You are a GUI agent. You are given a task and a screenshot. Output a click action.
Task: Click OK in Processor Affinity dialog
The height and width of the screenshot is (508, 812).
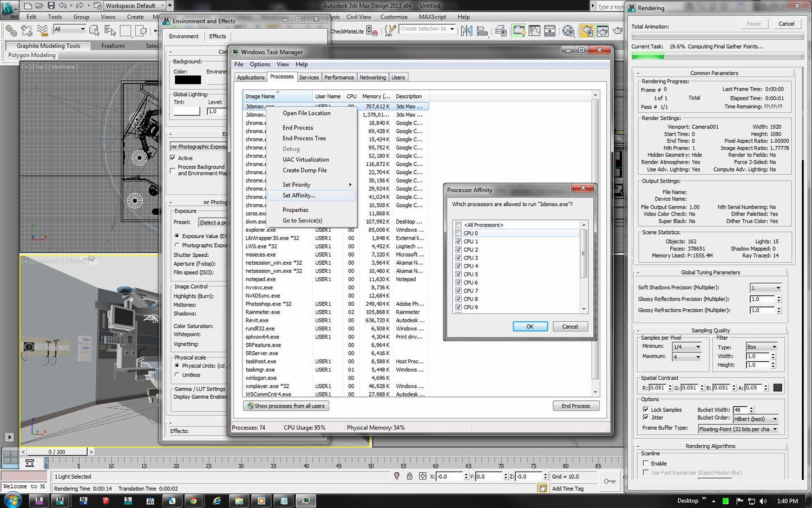[530, 327]
